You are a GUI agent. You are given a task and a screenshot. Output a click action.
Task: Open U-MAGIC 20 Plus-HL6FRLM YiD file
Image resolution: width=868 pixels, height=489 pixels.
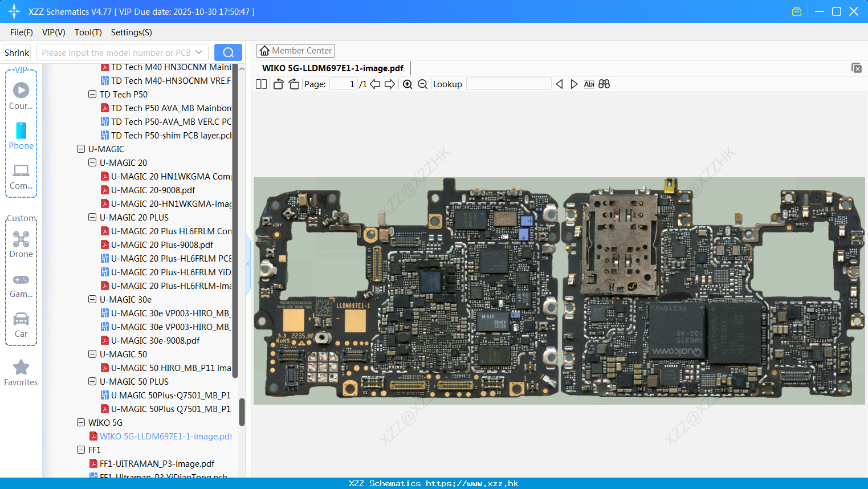click(x=166, y=272)
